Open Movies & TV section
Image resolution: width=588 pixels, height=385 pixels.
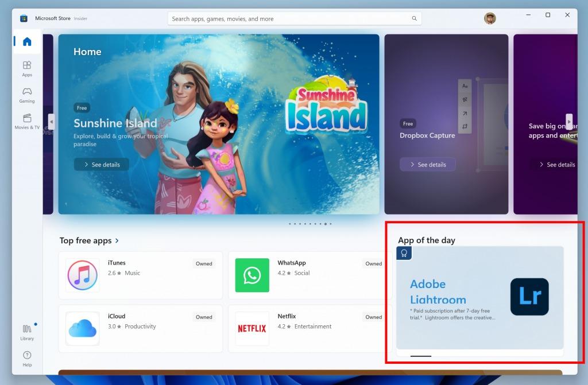tap(27, 121)
